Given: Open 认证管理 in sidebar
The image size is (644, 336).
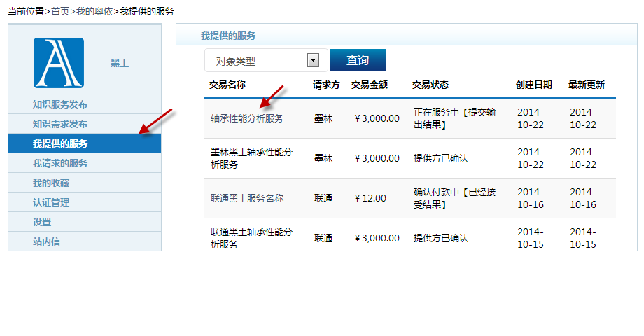Looking at the screenshot, I should click(51, 202).
